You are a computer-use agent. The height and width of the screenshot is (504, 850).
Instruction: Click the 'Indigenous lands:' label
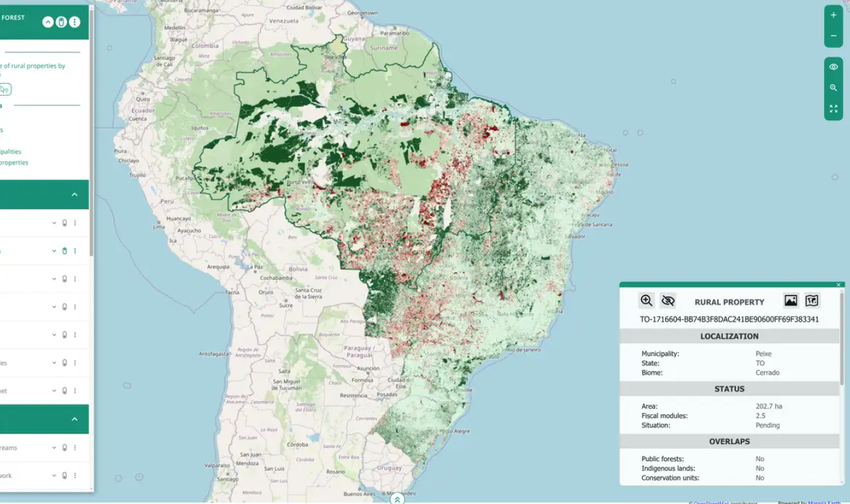coord(668,468)
